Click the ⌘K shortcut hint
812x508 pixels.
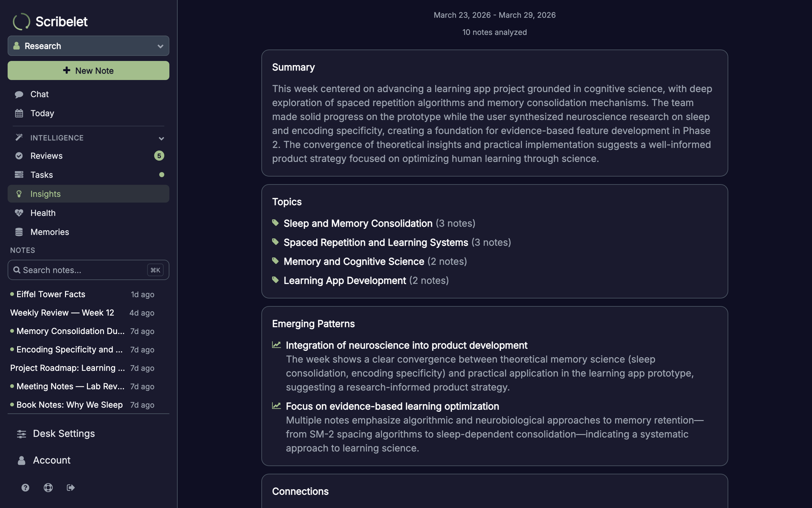pos(155,270)
